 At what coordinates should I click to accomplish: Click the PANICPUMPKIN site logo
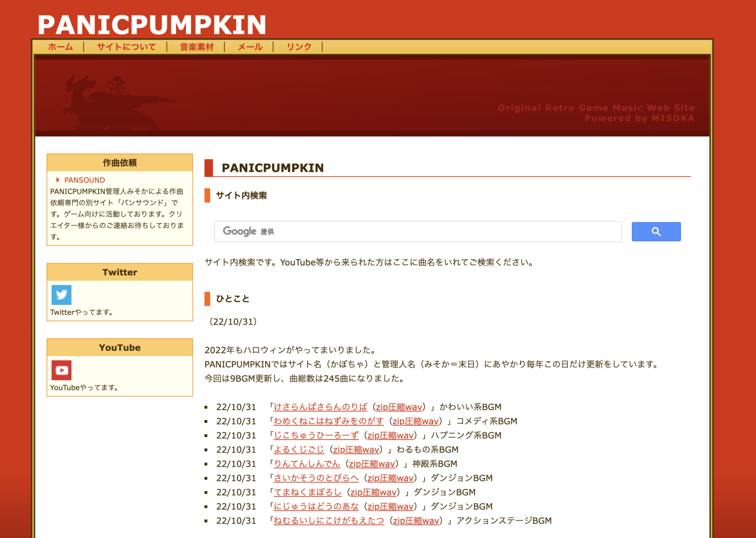152,24
